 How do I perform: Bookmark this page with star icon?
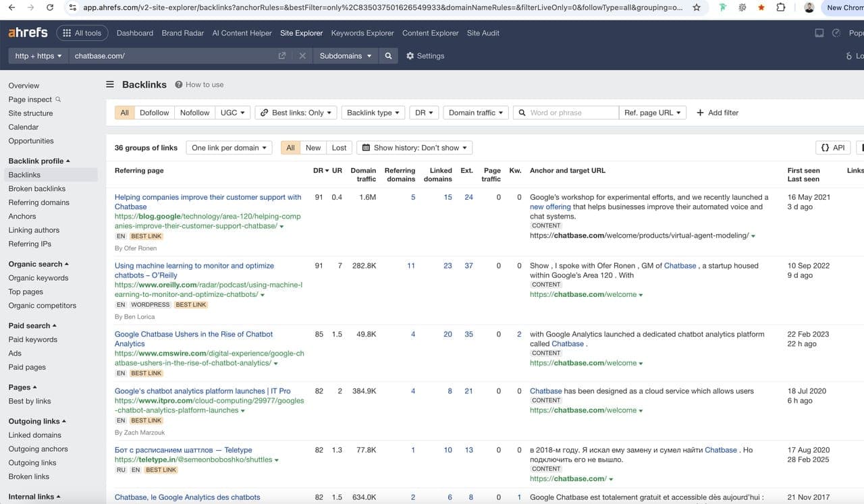[x=696, y=7]
